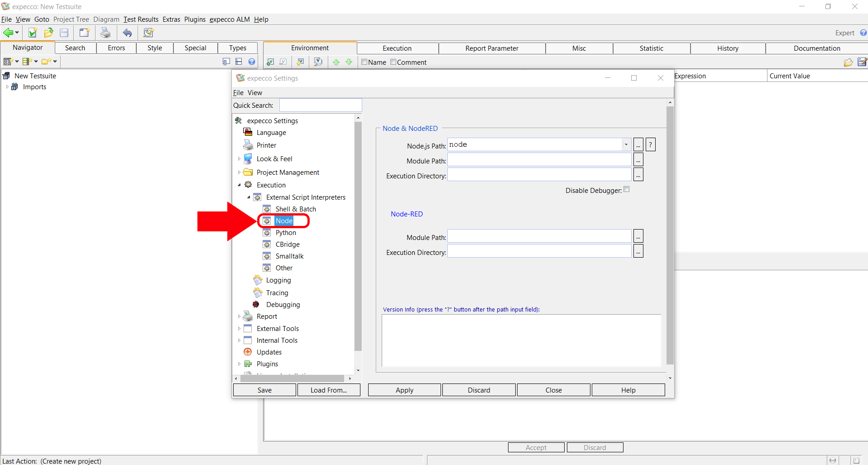The image size is (868, 465).
Task: Enable the Disable Debugger checkbox
Action: click(626, 190)
